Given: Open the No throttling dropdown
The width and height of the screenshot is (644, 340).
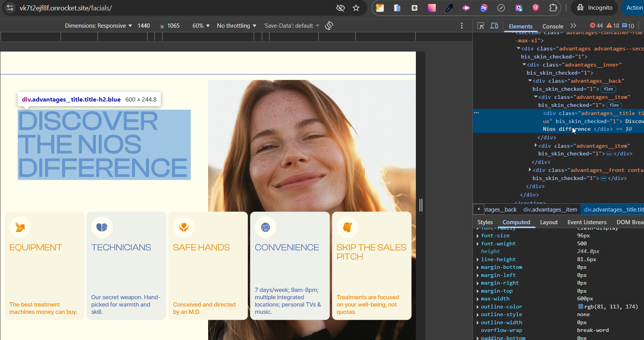Looking at the screenshot, I should (236, 26).
